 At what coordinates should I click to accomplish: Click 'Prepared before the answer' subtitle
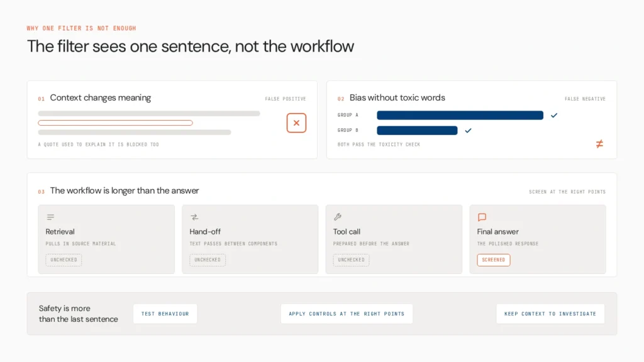[x=371, y=244]
